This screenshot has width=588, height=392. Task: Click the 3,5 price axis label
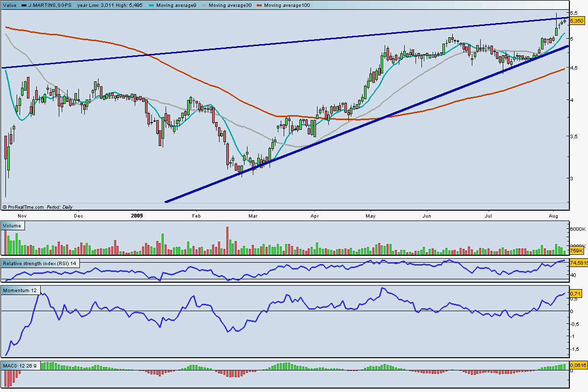pyautogui.click(x=574, y=137)
